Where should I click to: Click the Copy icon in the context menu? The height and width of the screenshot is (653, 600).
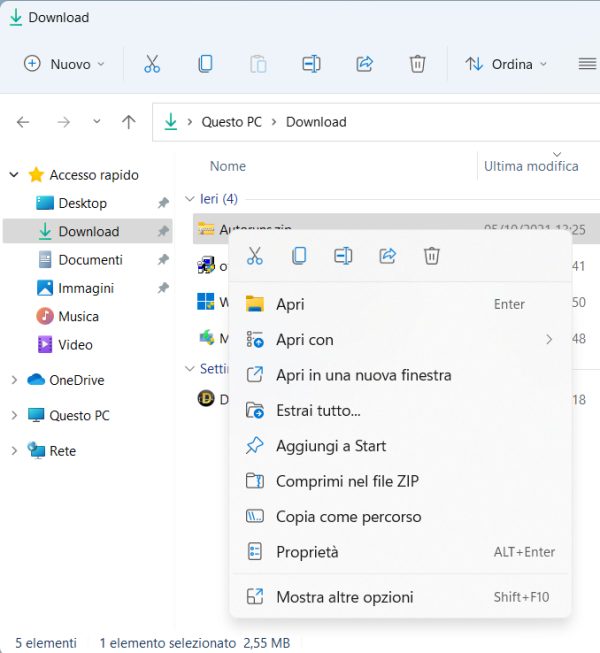(x=299, y=256)
